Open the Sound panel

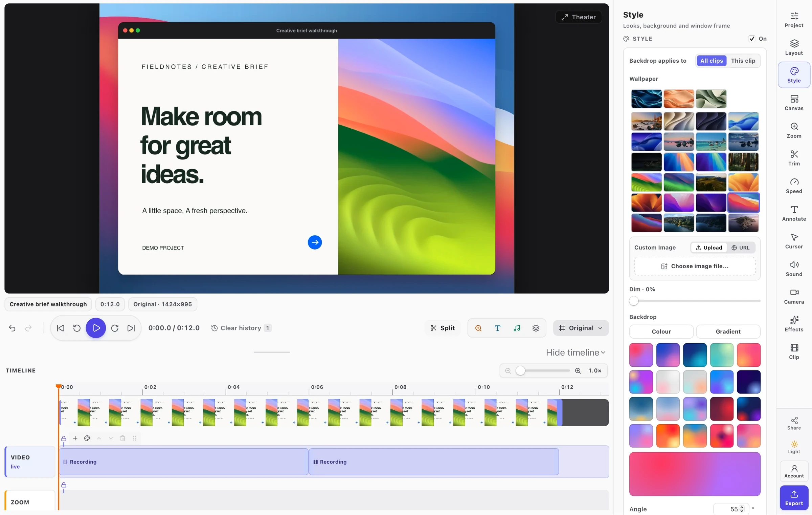tap(794, 269)
